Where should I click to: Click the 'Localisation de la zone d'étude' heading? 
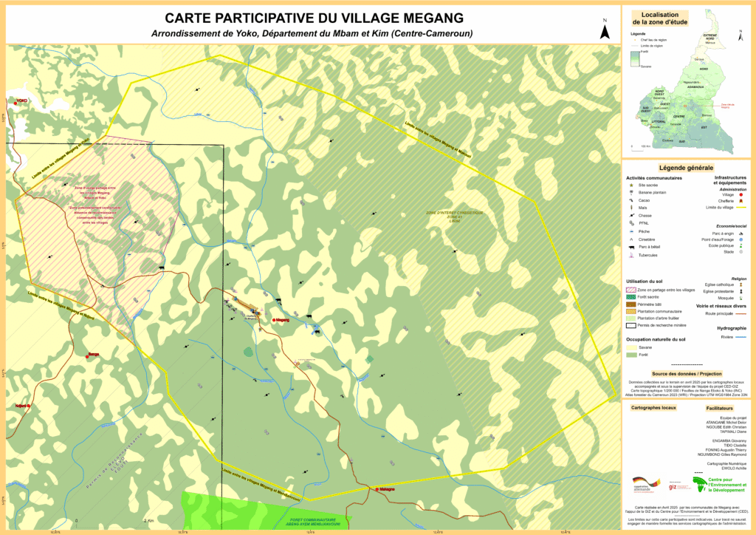[x=659, y=18]
